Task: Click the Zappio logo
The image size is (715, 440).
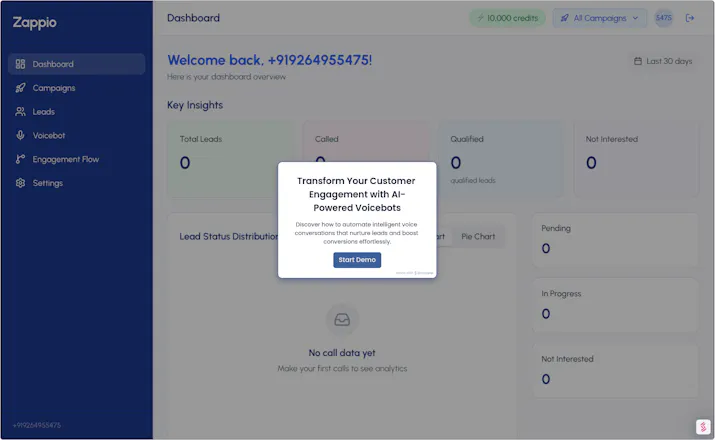Action: (35, 22)
